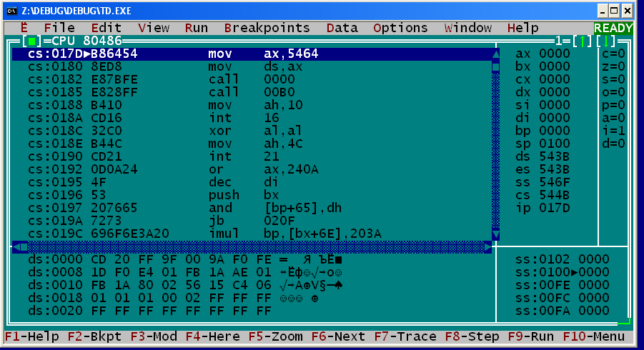The image size is (644, 350).
Task: Open the system menu (≡) in menu bar
Action: tap(24, 28)
